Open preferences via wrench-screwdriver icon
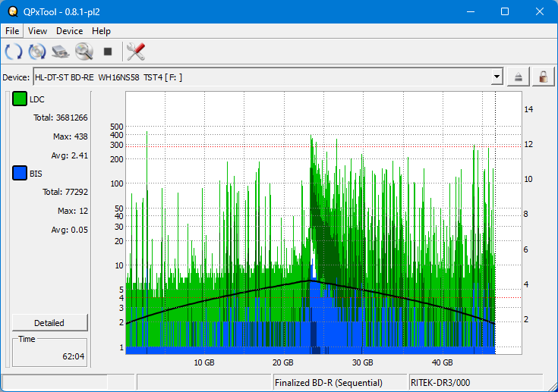This screenshot has width=558, height=392. (136, 52)
